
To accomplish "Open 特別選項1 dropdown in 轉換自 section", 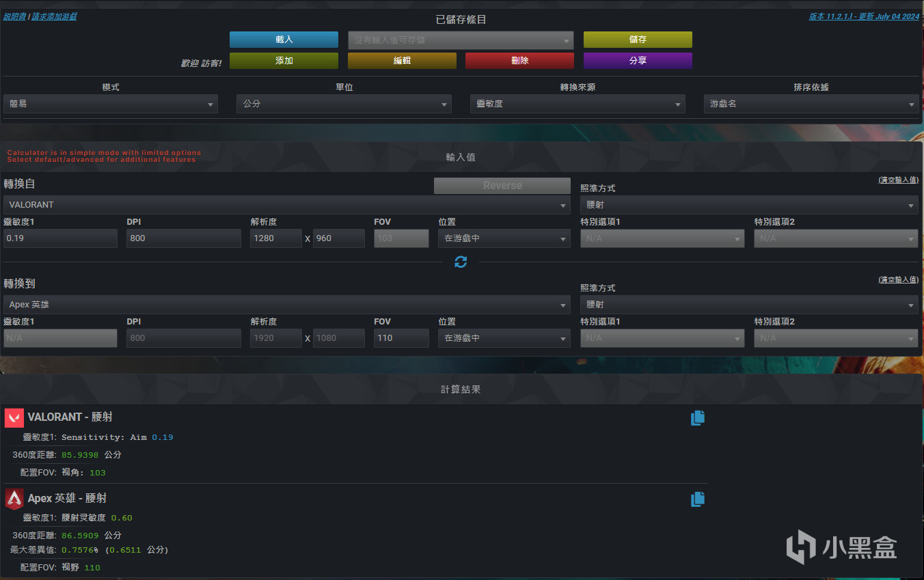I will 662,238.
